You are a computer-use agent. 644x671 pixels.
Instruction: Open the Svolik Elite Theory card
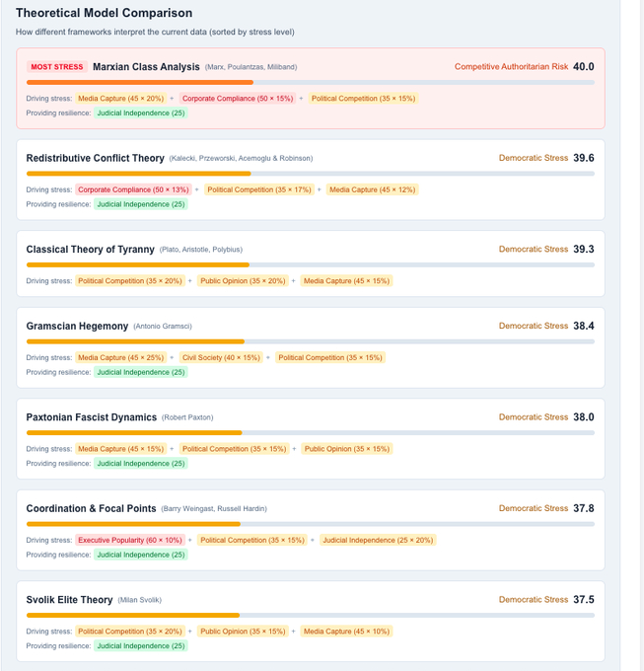point(69,600)
